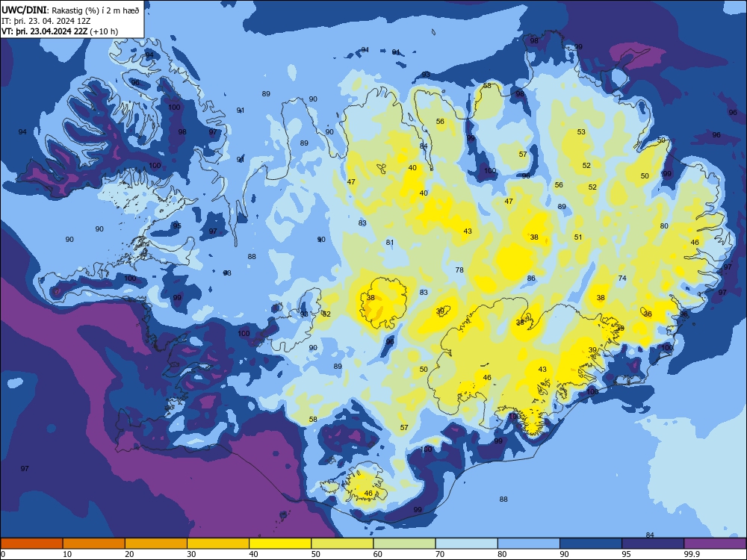Click the legend tick label '60'
Viewport: 747px width, 560px height.
click(x=378, y=554)
